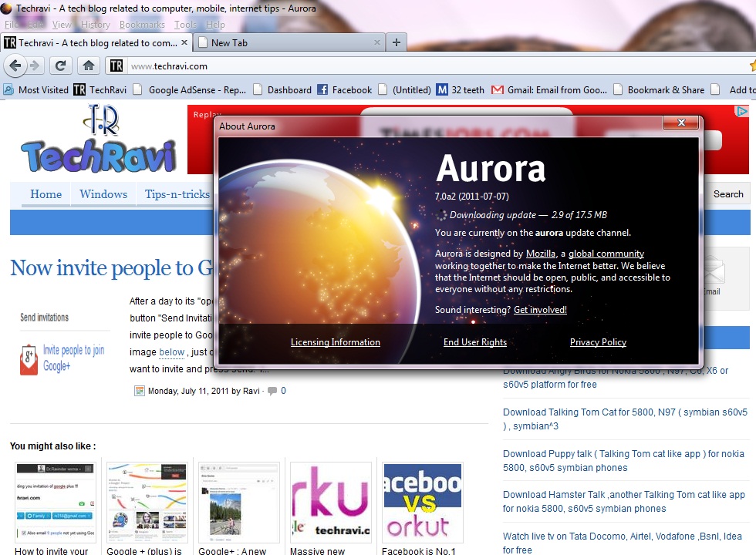Open the home page via house icon
The image size is (756, 555).
[x=88, y=66]
